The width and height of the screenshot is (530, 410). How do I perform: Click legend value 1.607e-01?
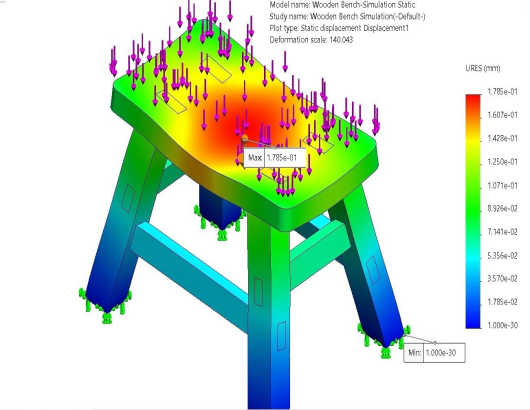(x=502, y=115)
